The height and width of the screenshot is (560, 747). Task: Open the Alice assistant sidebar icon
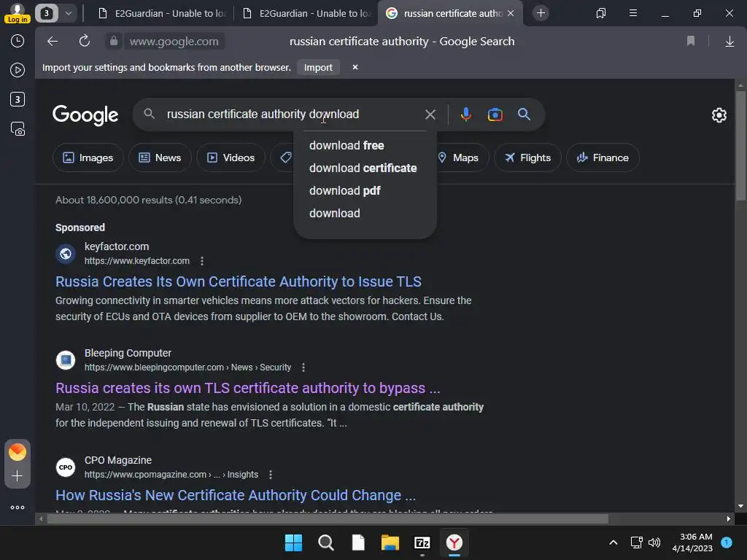click(18, 452)
